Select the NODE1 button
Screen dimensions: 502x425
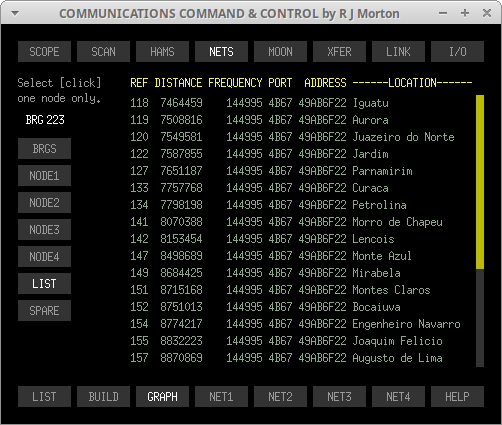[x=44, y=176]
